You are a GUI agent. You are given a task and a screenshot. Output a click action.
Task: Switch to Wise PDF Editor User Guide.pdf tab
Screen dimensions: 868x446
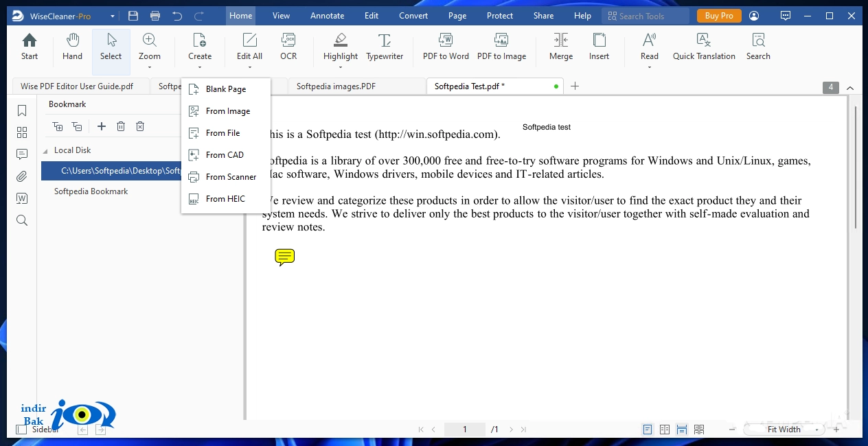(81, 86)
